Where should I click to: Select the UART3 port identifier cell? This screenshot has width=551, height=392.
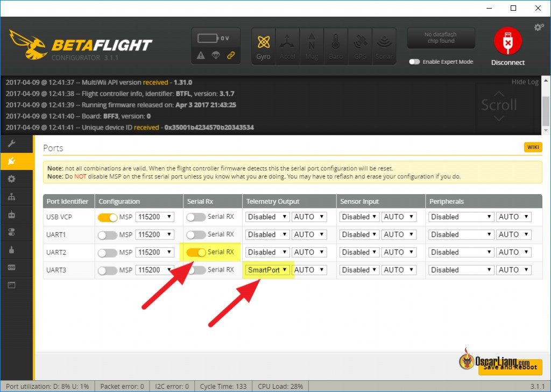[x=69, y=270]
